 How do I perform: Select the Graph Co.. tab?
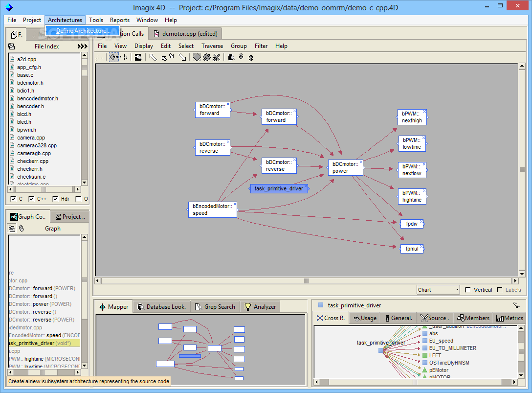28,217
